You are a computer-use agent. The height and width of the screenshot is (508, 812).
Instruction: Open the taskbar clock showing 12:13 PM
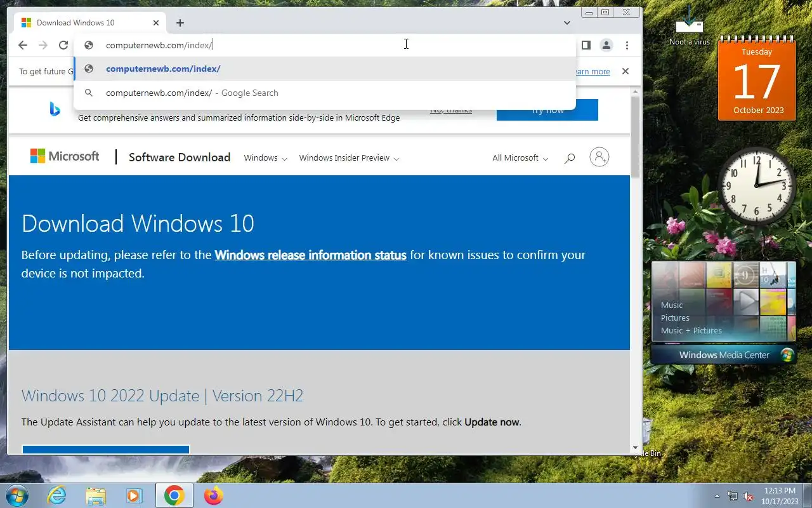pyautogui.click(x=780, y=496)
